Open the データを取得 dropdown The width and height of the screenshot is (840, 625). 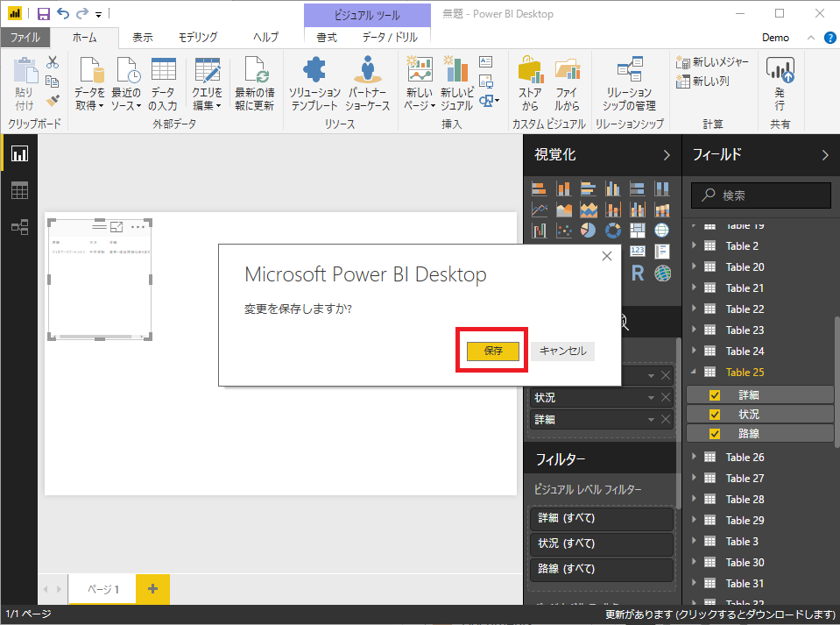tap(89, 84)
